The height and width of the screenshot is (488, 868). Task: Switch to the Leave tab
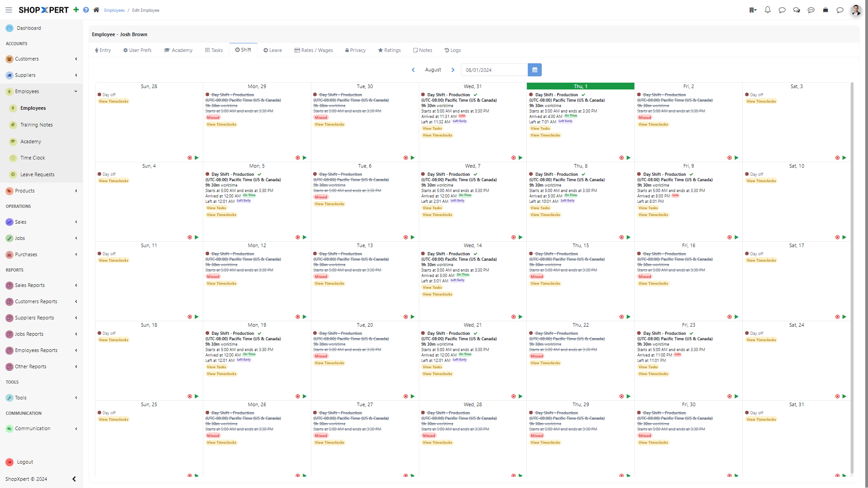(x=272, y=50)
